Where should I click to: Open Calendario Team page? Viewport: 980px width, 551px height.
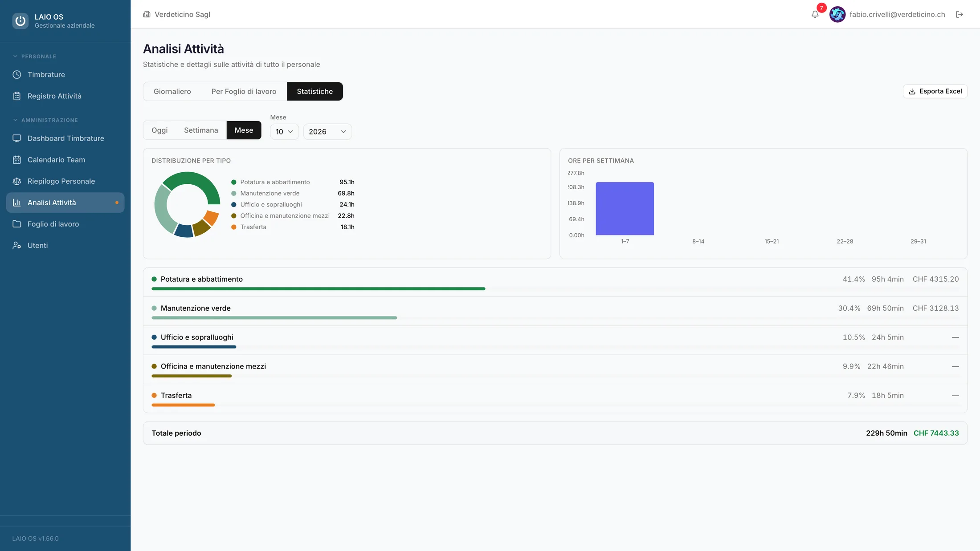tap(65, 160)
